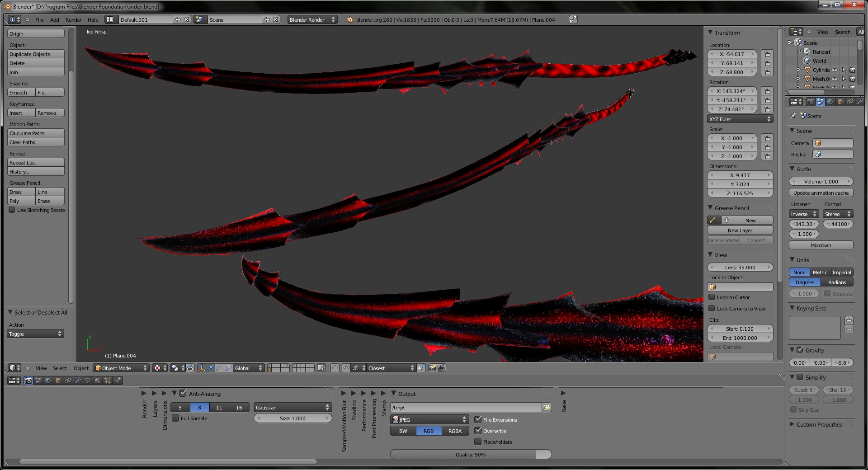868x470 pixels.
Task: Open Object Data tab in bottom properties
Action: tap(88, 381)
